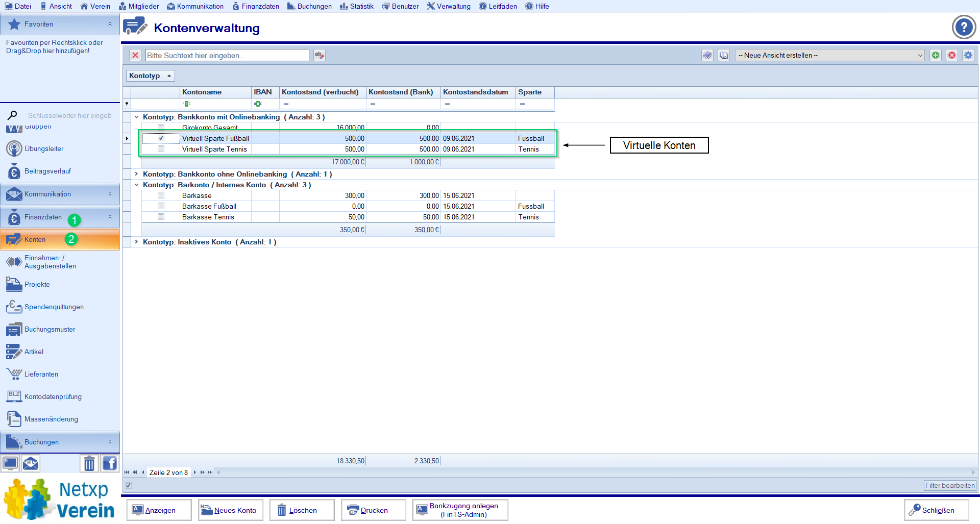The width and height of the screenshot is (980, 524).
Task: Click the Facebook icon in sidebar
Action: pyautogui.click(x=110, y=463)
